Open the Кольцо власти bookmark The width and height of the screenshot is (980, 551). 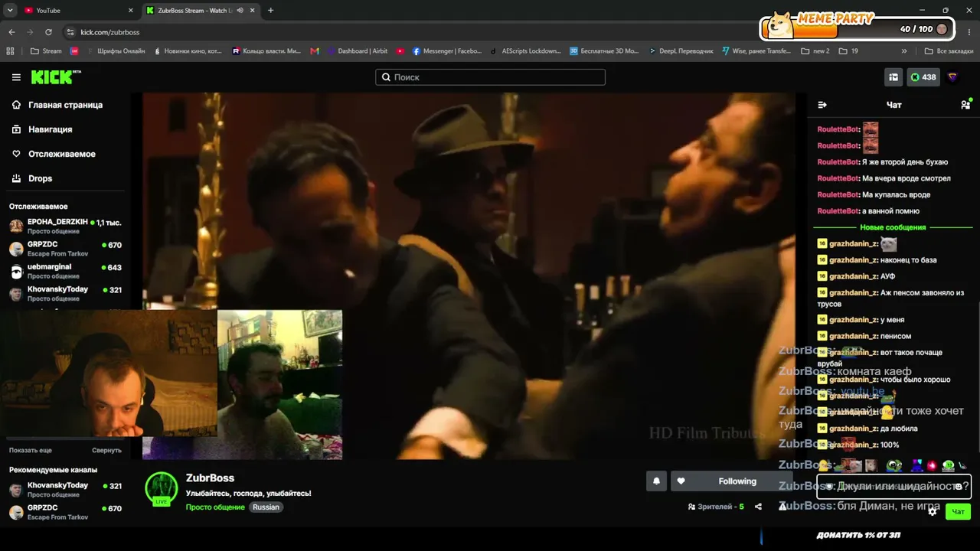267,51
